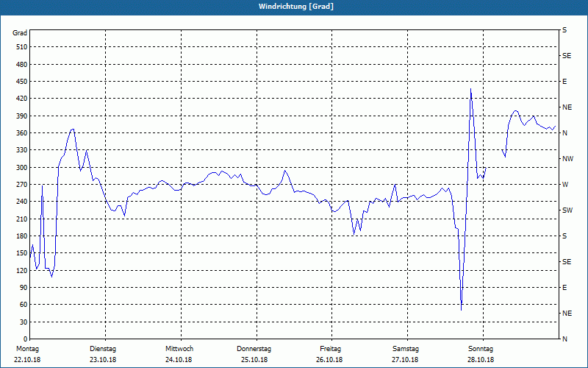Click the "SE" compass label beside the 480 gridline
This screenshot has height=368, width=588.
click(567, 56)
